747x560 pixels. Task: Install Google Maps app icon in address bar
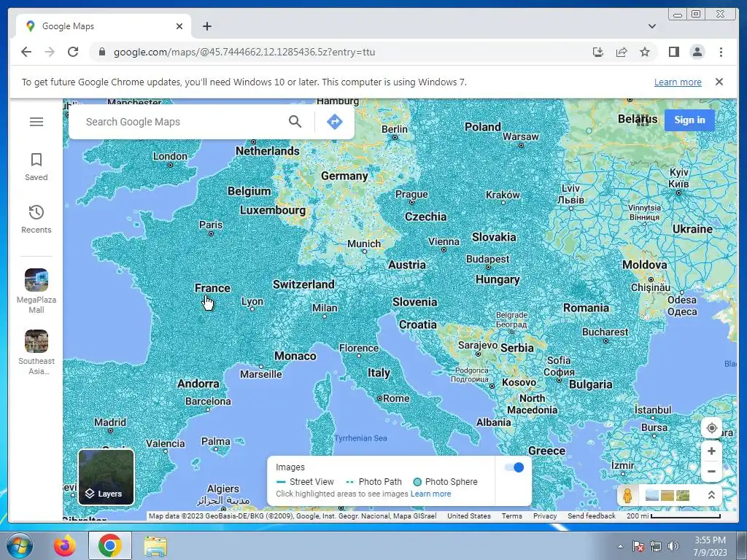pyautogui.click(x=598, y=52)
